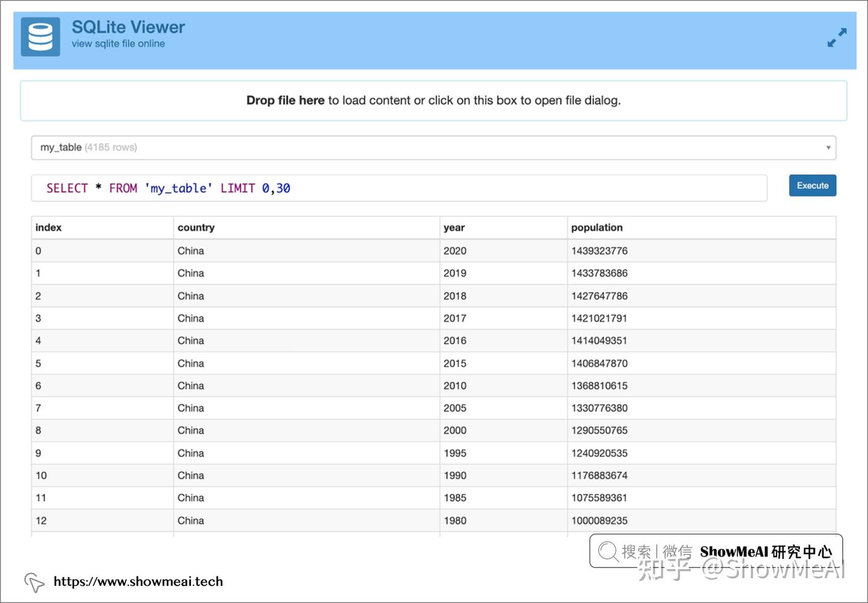Screen dimensions: 868x603
Task: Click year cell 2018
Action: [x=504, y=296]
